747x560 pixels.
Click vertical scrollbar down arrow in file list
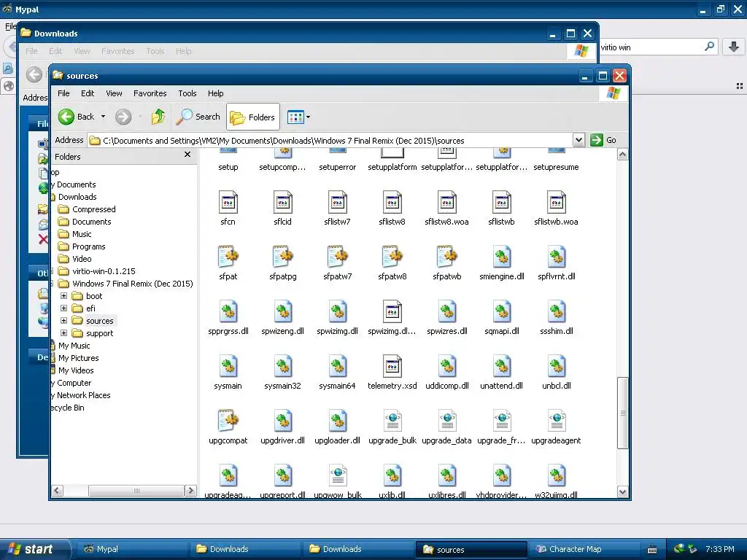click(x=623, y=492)
